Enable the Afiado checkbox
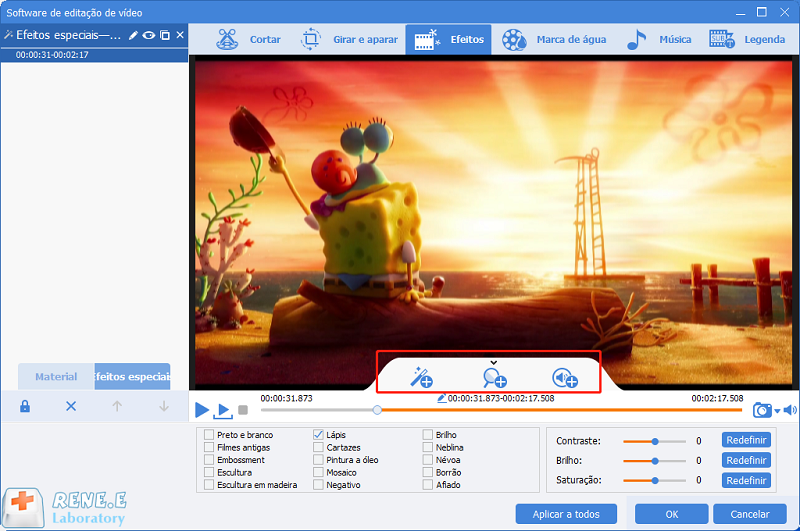The height and width of the screenshot is (531, 800). [x=428, y=485]
